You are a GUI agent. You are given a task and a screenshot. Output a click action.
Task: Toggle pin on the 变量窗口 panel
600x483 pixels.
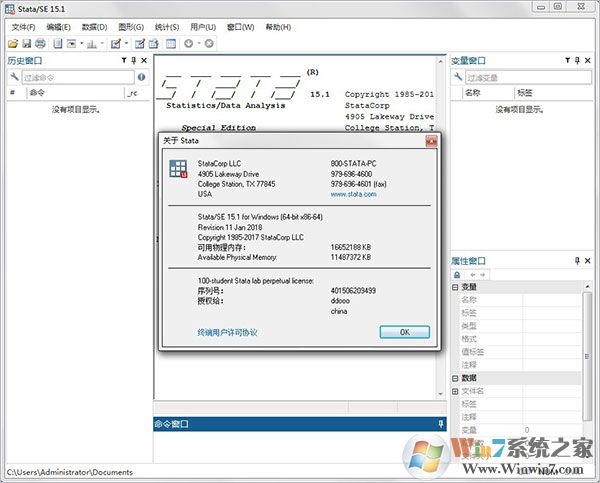(x=577, y=60)
